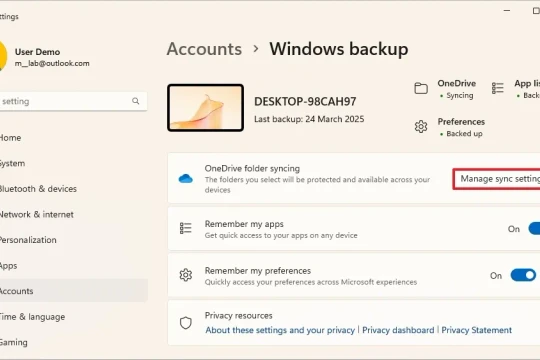Image resolution: width=540 pixels, height=360 pixels.
Task: Click the Privacy resources shield icon
Action: (186, 323)
